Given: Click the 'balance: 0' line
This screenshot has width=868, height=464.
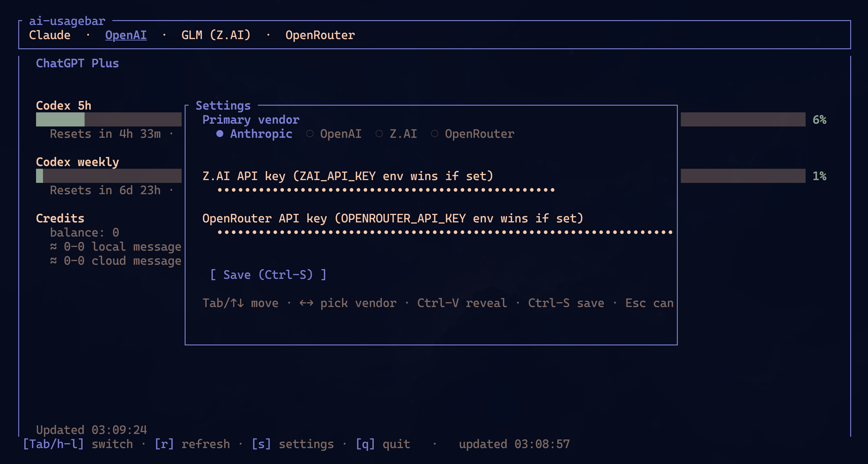Looking at the screenshot, I should pyautogui.click(x=85, y=233).
